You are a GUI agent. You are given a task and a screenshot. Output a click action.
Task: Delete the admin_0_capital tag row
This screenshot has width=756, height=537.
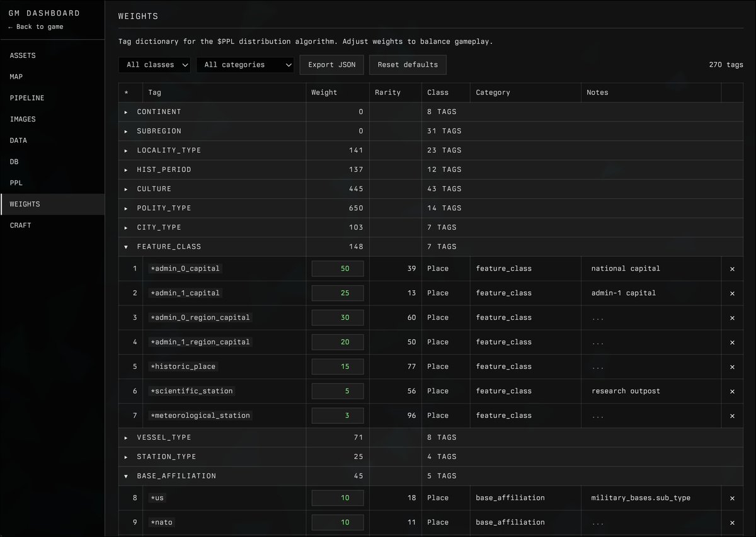pos(732,269)
